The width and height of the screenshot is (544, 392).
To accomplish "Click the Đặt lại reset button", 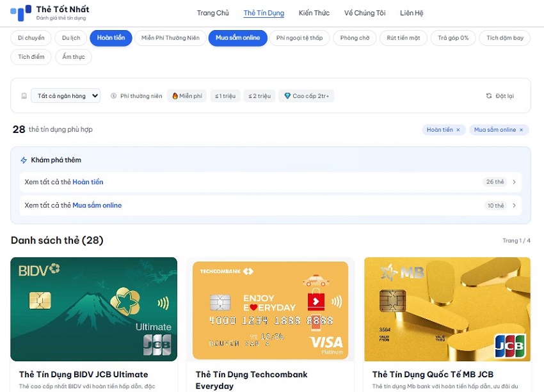I will (502, 94).
